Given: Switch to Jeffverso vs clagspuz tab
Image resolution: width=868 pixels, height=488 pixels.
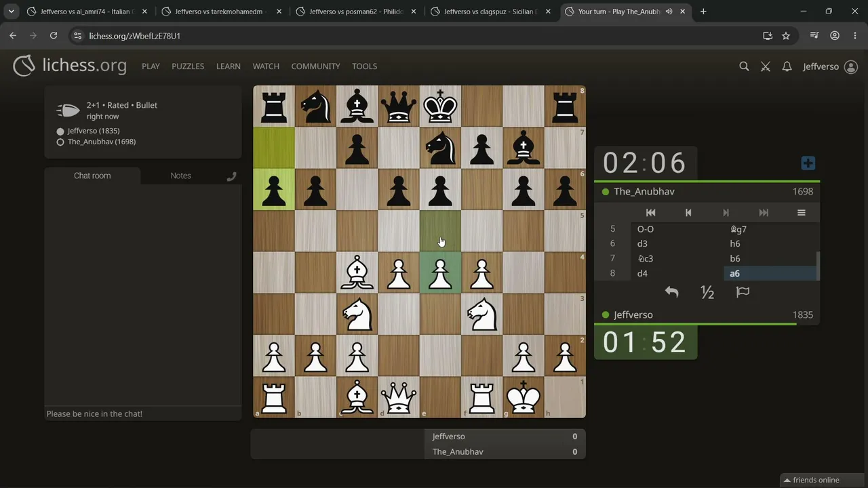Looking at the screenshot, I should pyautogui.click(x=490, y=12).
